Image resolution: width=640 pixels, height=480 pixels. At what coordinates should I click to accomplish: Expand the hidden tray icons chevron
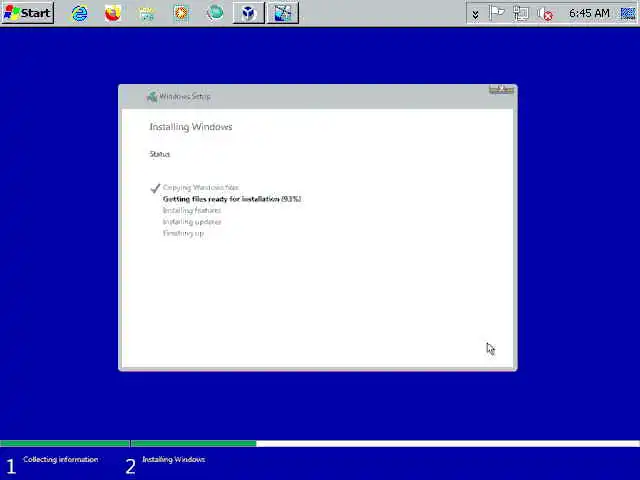[x=475, y=15]
